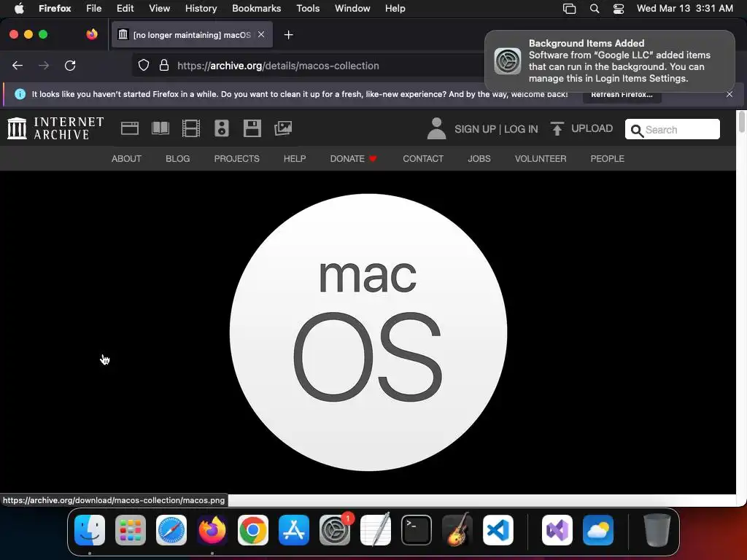The width and height of the screenshot is (747, 560).
Task: Open the History menu
Action: [201, 9]
